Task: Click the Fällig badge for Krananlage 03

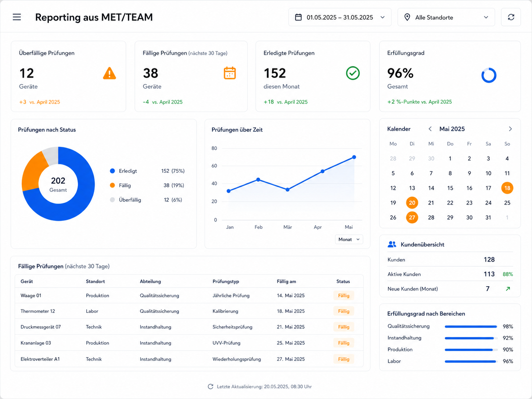Action: pos(344,343)
